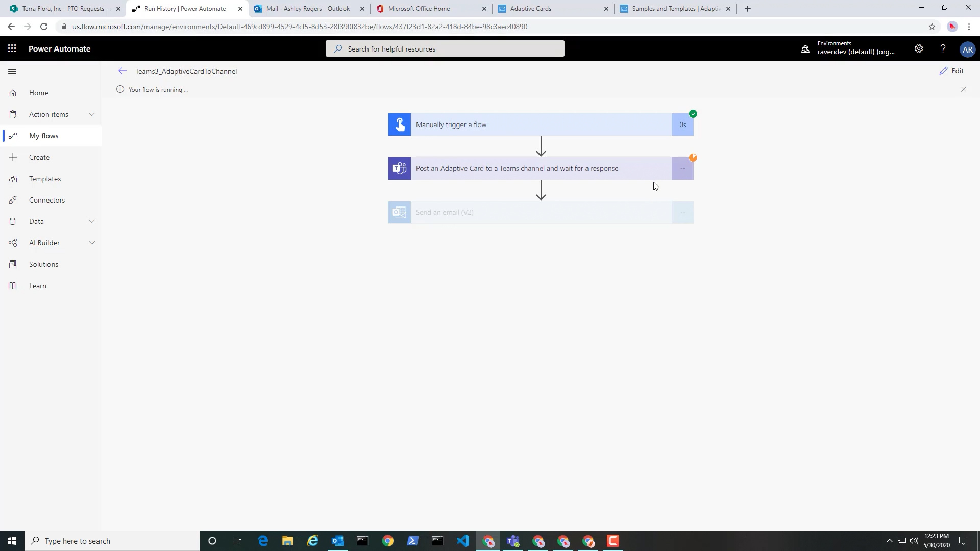Click the Learn book icon

click(x=13, y=286)
